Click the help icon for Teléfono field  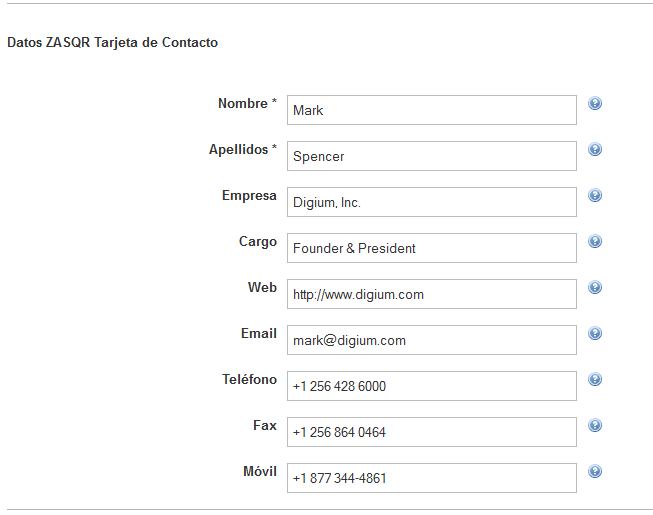pyautogui.click(x=595, y=380)
